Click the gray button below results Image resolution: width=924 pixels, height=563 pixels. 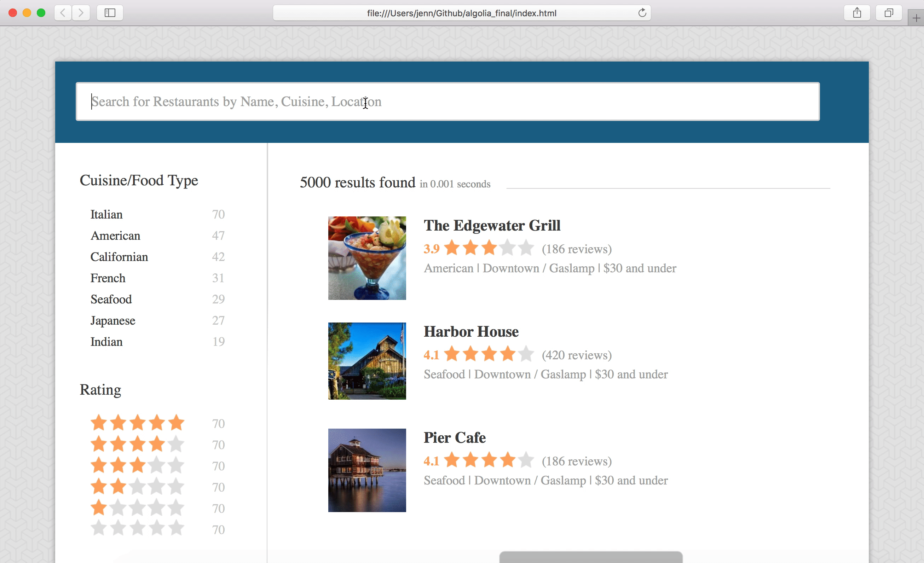point(591,557)
